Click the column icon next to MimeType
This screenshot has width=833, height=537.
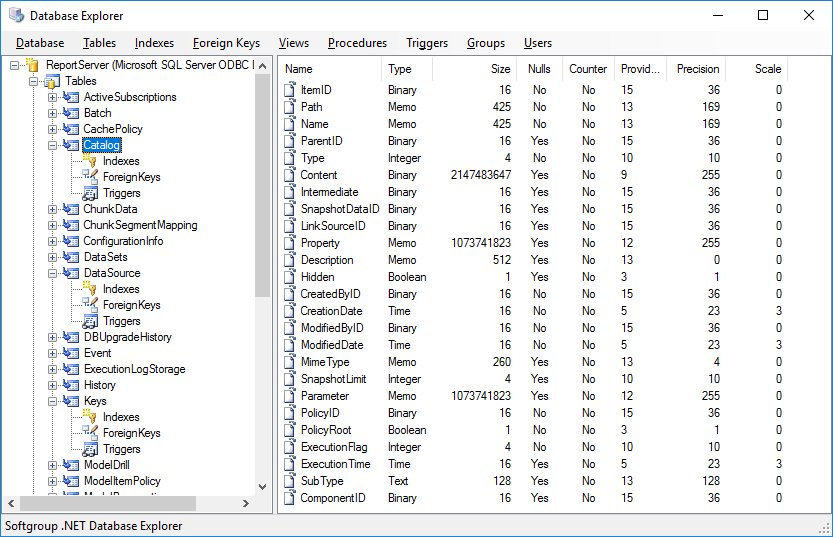[x=290, y=362]
